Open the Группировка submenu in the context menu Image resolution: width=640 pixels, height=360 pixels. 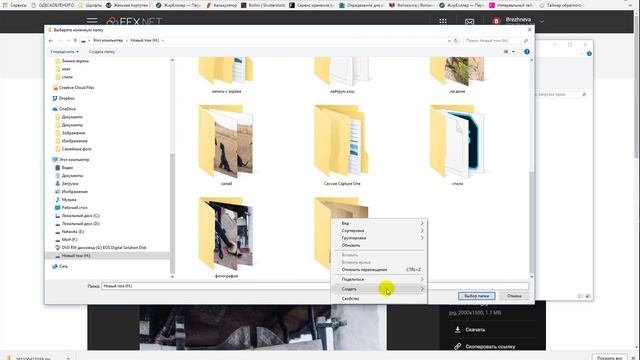(x=379, y=238)
